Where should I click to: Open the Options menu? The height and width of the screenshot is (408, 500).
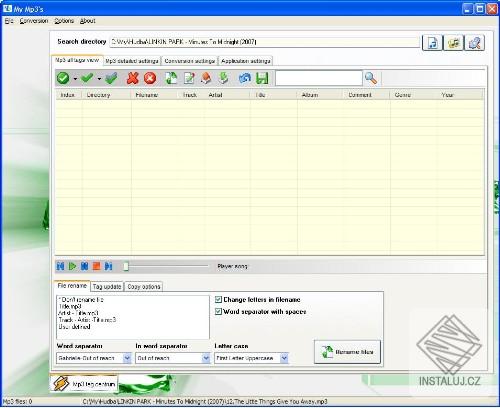click(64, 21)
